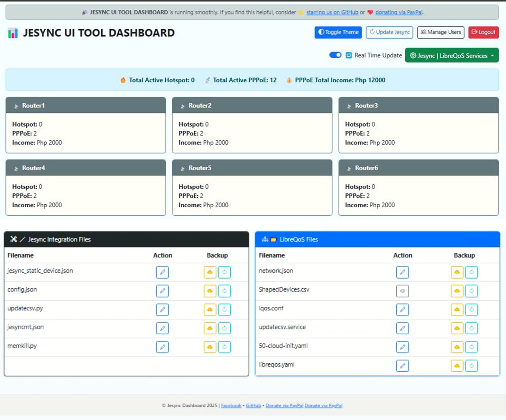Restore updatecsv.py with the refresh icon
The height and width of the screenshot is (420, 506).
pos(225,310)
